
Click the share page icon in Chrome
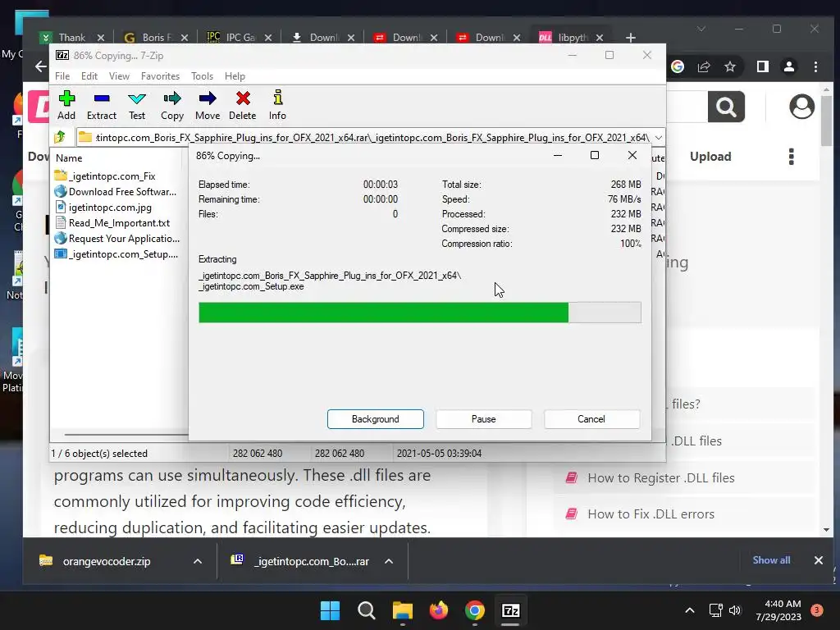click(704, 66)
